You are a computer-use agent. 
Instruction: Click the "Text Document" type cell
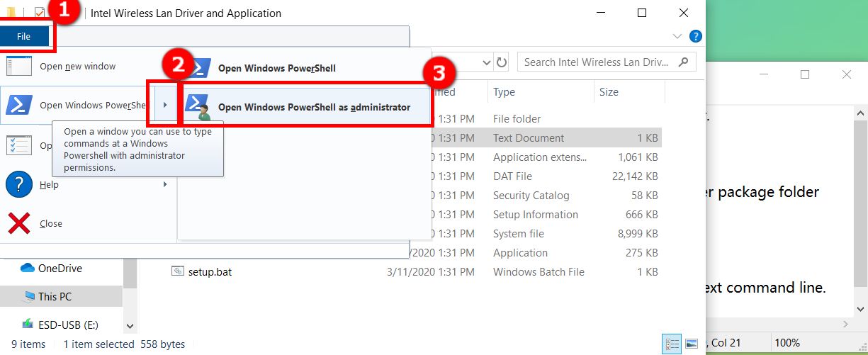point(529,138)
